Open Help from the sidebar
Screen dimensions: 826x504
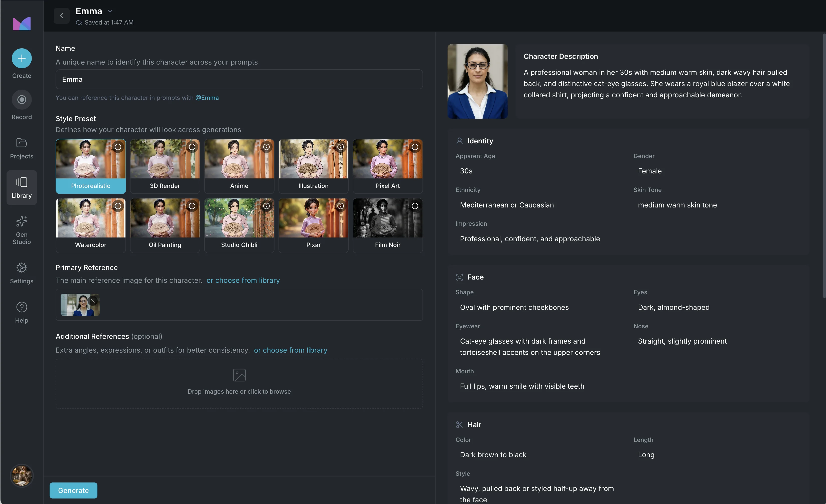coord(22,313)
